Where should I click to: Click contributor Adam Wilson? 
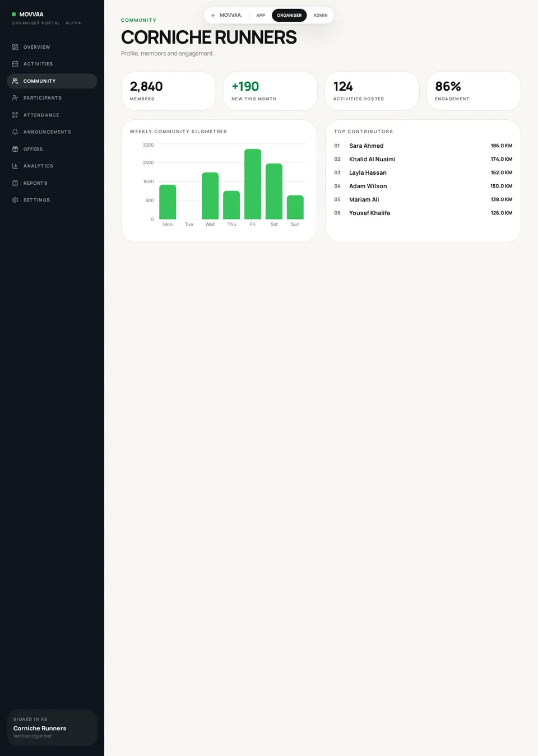click(368, 186)
